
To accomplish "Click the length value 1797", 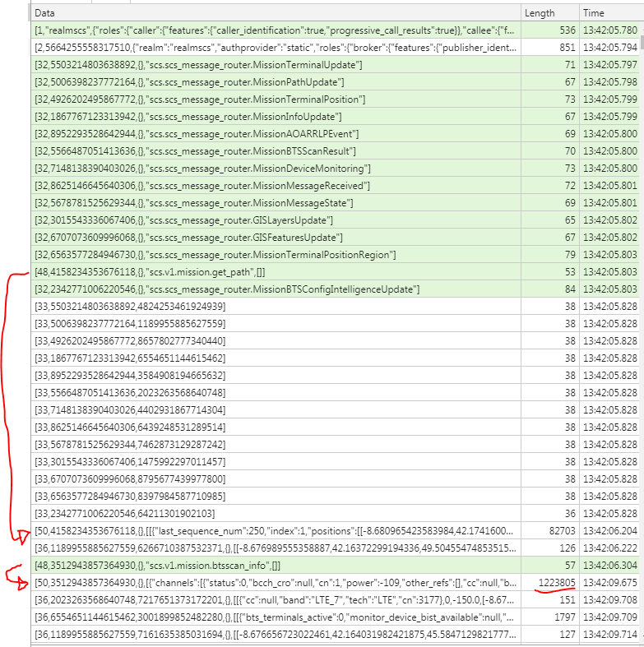I will pos(565,617).
